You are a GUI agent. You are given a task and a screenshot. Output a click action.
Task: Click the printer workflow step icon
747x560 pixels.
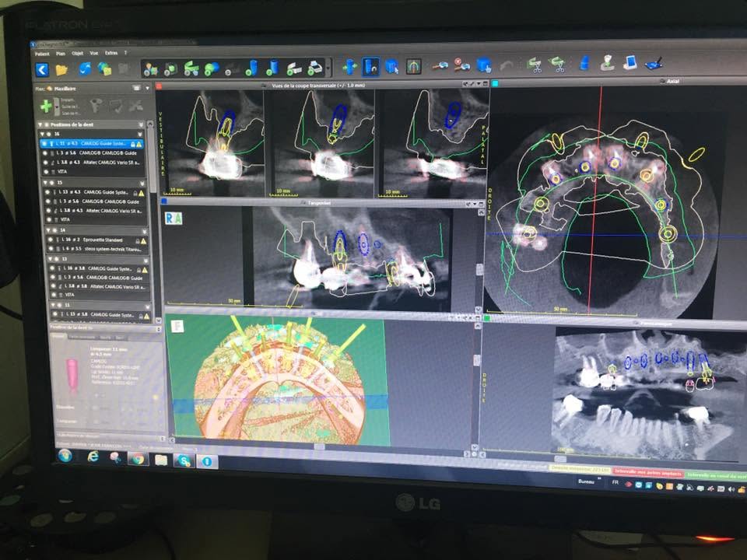tap(315, 68)
